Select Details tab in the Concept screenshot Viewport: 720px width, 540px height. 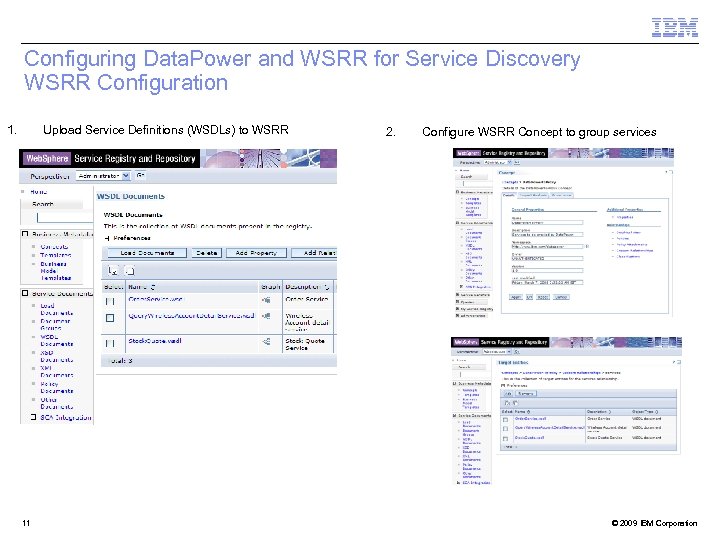coord(509,195)
